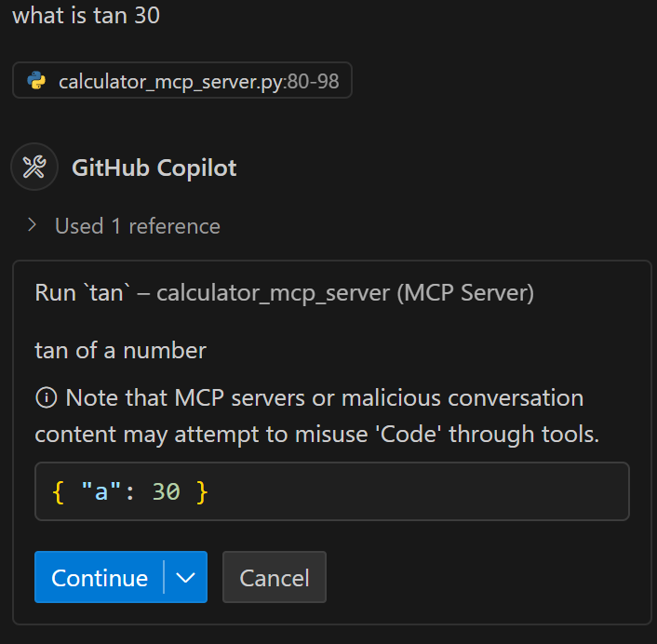The width and height of the screenshot is (657, 644).
Task: Click the "calculator_mcp_server (MCP Server)" label
Action: pos(345,293)
